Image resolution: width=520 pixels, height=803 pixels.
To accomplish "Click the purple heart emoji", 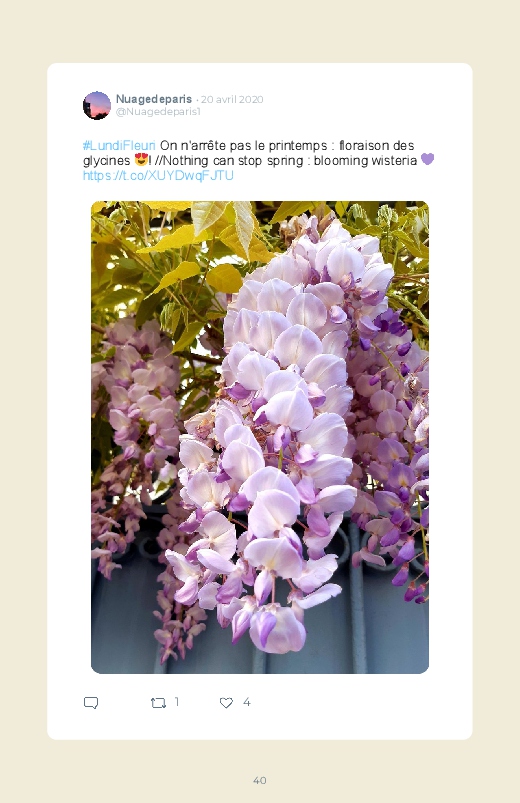I will (427, 159).
